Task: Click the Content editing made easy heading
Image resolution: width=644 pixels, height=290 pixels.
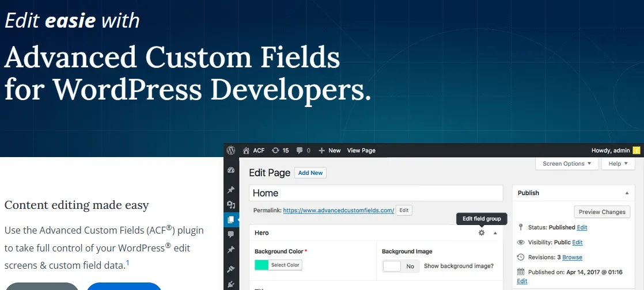Action: (77, 205)
